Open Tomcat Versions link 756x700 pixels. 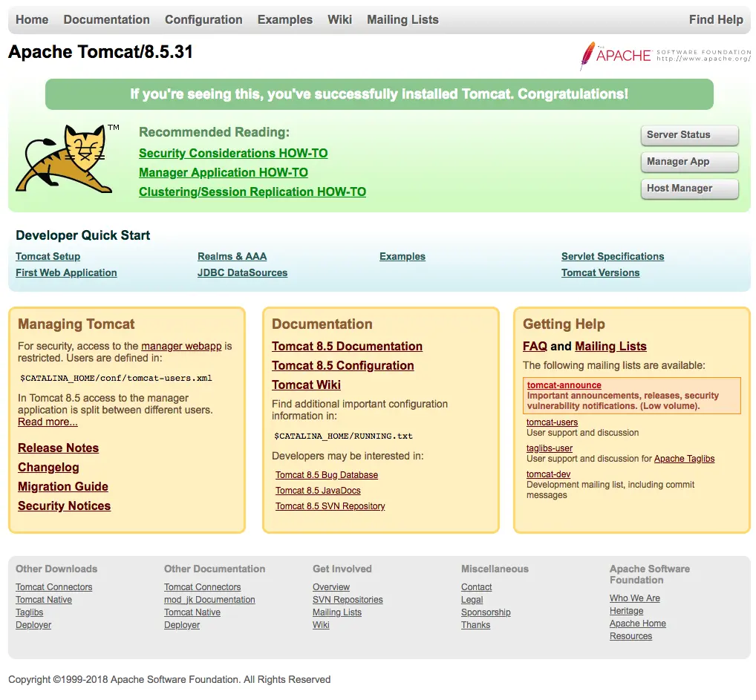(x=600, y=273)
